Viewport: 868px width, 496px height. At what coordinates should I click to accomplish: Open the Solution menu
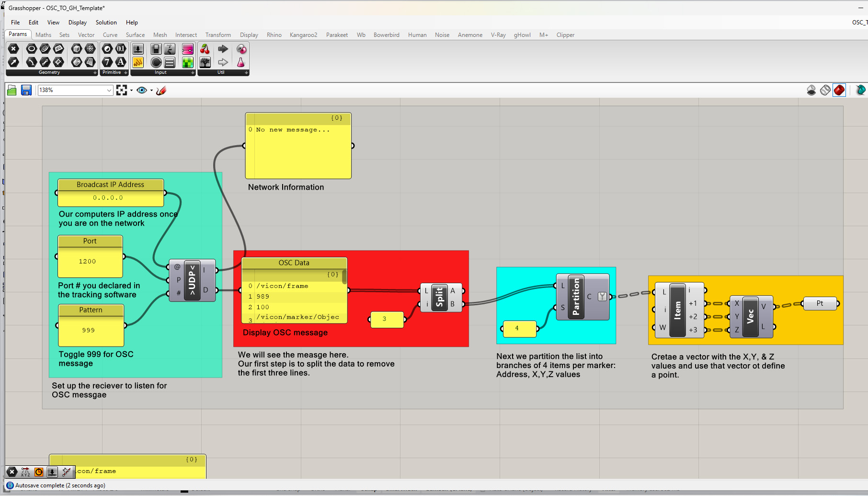106,23
